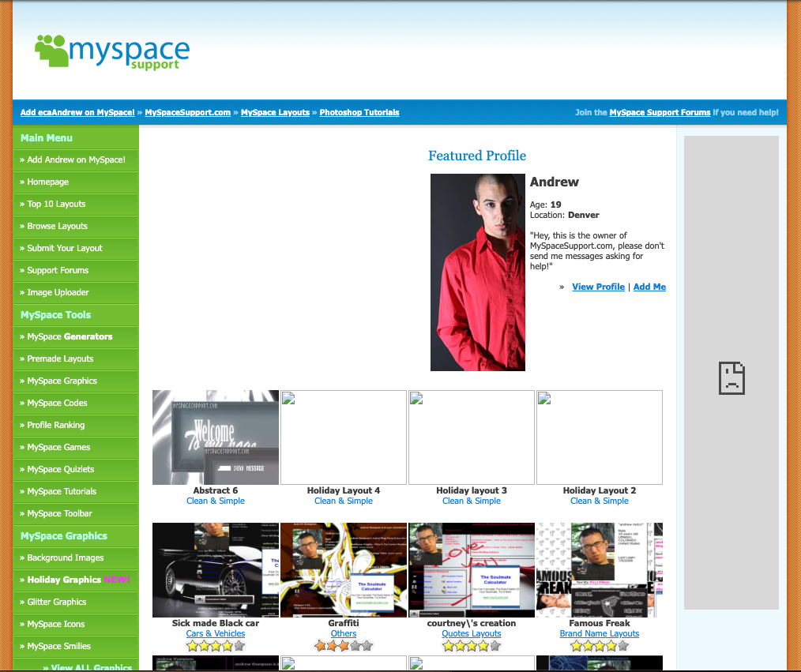Image resolution: width=801 pixels, height=672 pixels.
Task: Open Quotes Layouts category link
Action: (472, 634)
